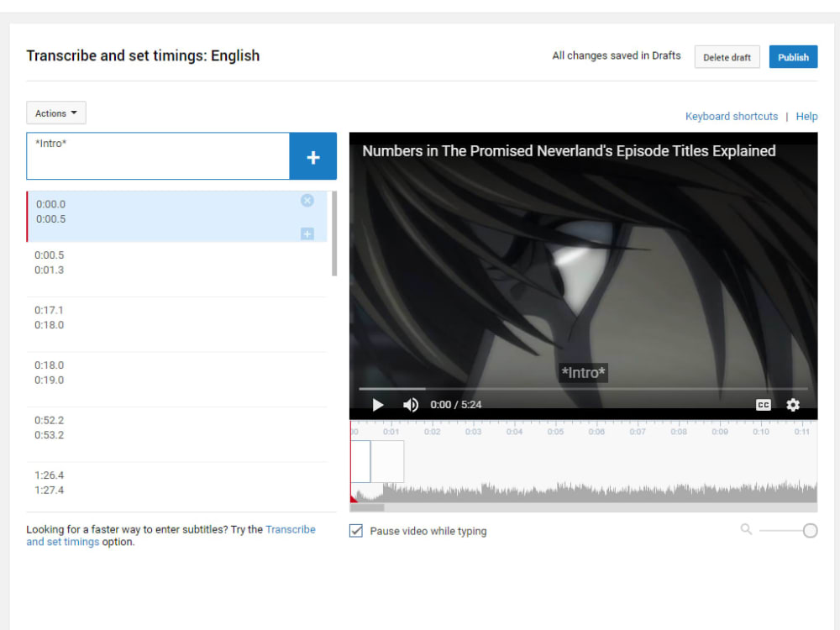Select the 0:17.1 – 0:18.0 subtitle row

point(176,324)
